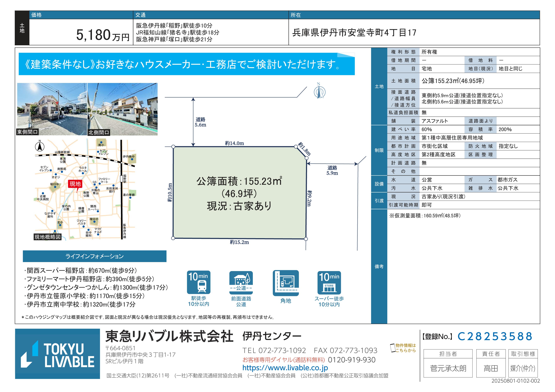This screenshot has height=392, width=555.
Task: Click the red 現地 marker on map
Action: (x=75, y=184)
